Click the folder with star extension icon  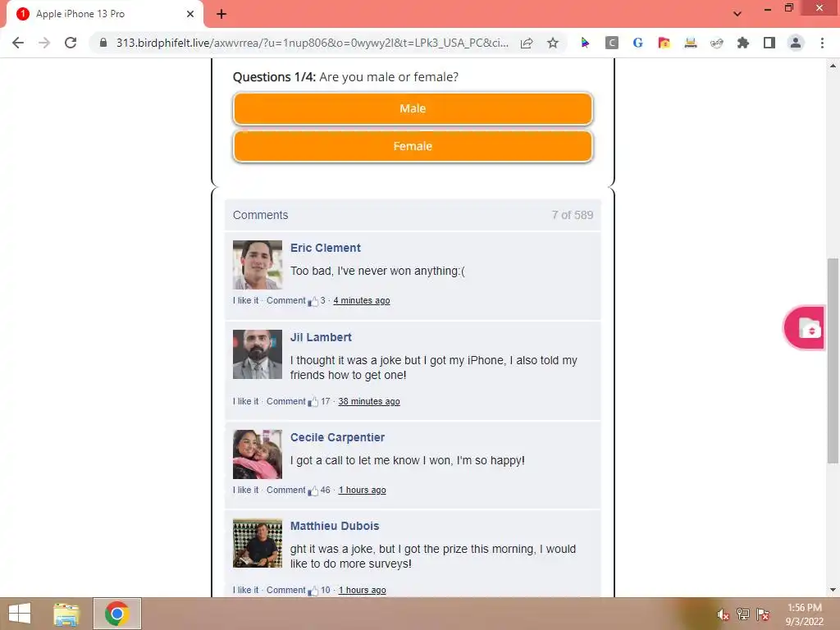[664, 43]
